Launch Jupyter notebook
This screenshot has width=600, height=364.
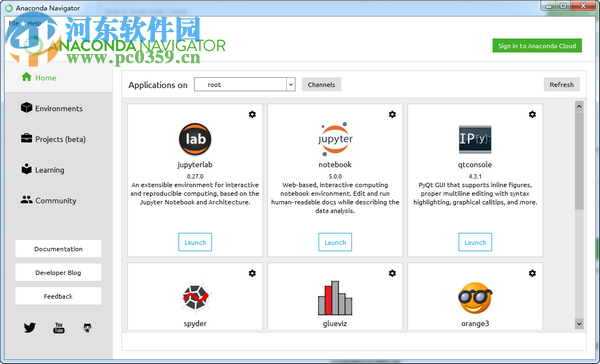point(335,242)
